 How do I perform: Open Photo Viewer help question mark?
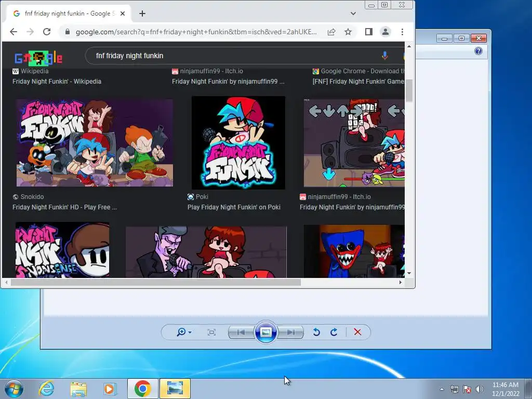pyautogui.click(x=478, y=51)
